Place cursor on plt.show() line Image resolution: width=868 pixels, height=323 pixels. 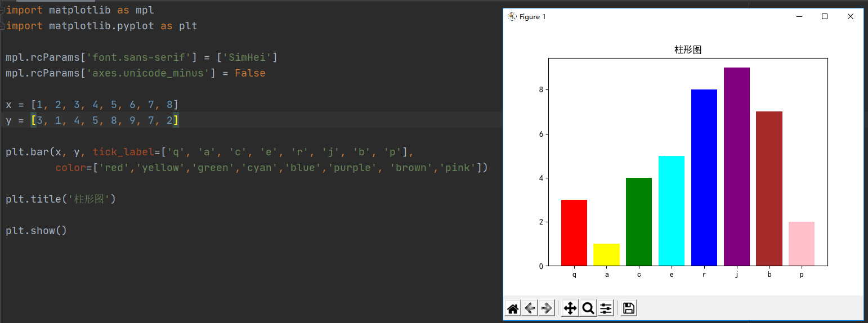pos(36,231)
